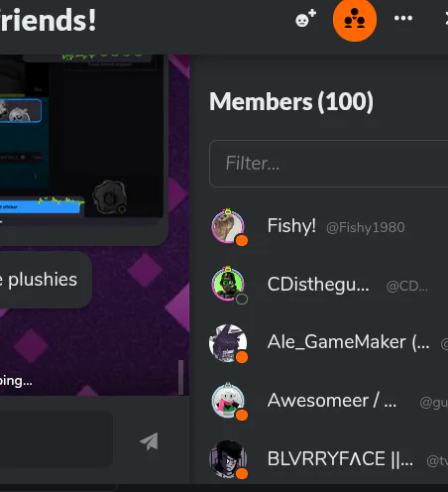Click BLVRRYFACE's member avatar

(228, 459)
